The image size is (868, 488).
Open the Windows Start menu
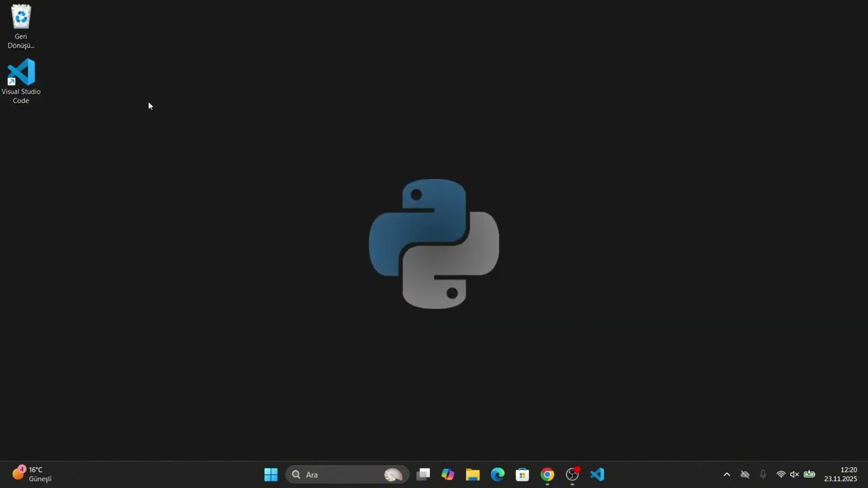271,474
